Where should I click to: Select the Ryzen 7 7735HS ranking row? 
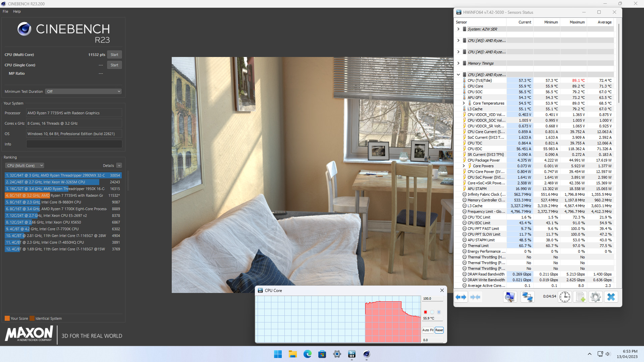63,195
